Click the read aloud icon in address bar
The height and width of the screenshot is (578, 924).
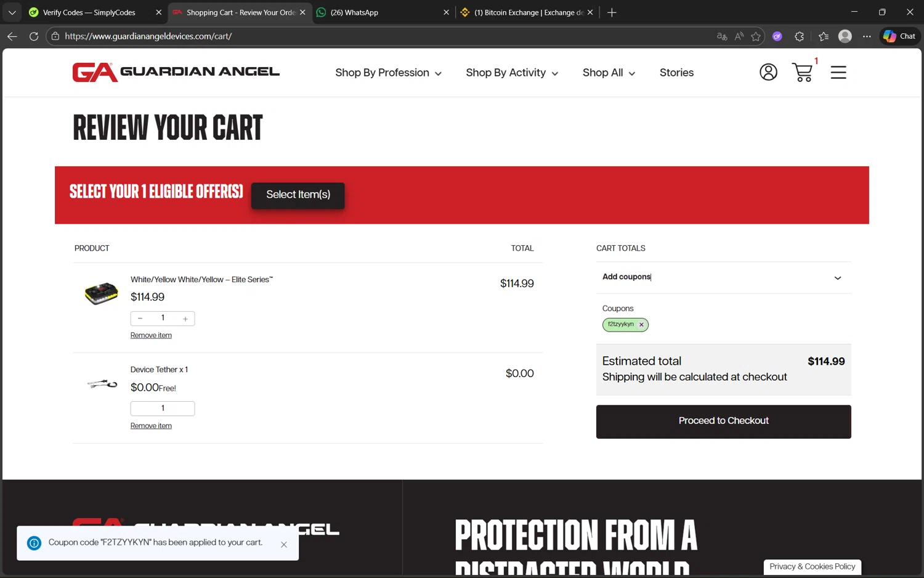[739, 36]
